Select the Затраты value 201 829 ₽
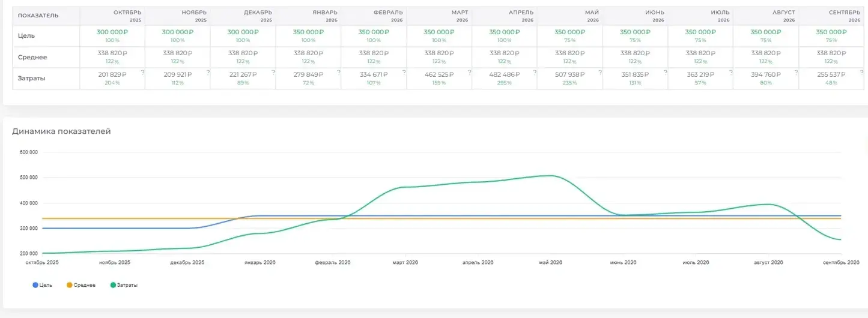Viewport: 868px width, 318px height. point(113,74)
